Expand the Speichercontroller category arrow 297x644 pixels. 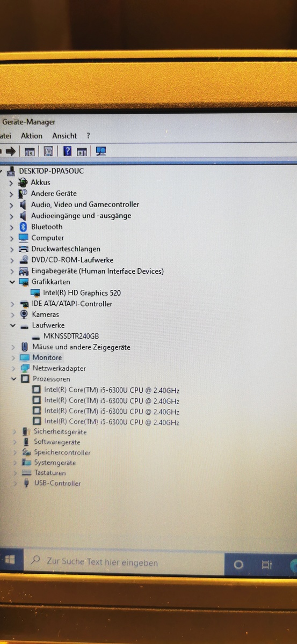point(15,452)
